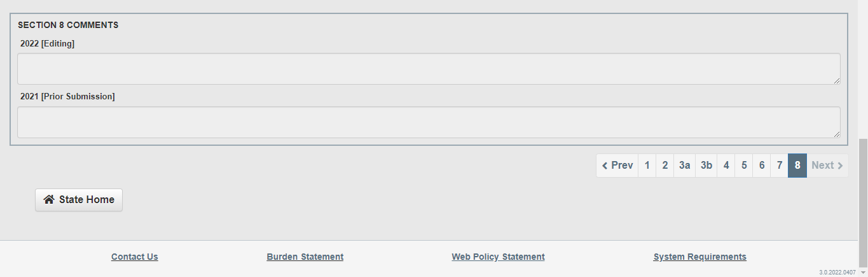Open the Contact Us link
868x277 pixels.
coord(134,257)
